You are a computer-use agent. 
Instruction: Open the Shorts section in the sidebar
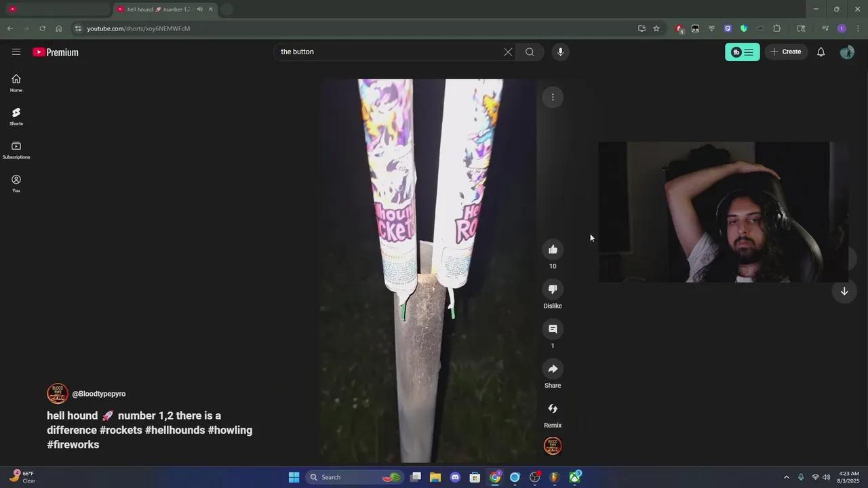(16, 117)
